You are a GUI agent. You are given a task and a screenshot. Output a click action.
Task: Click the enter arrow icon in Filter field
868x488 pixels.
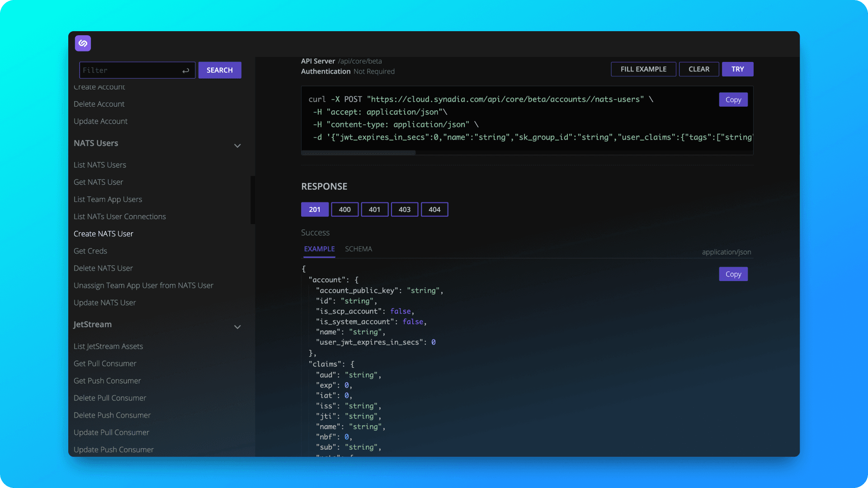(186, 70)
